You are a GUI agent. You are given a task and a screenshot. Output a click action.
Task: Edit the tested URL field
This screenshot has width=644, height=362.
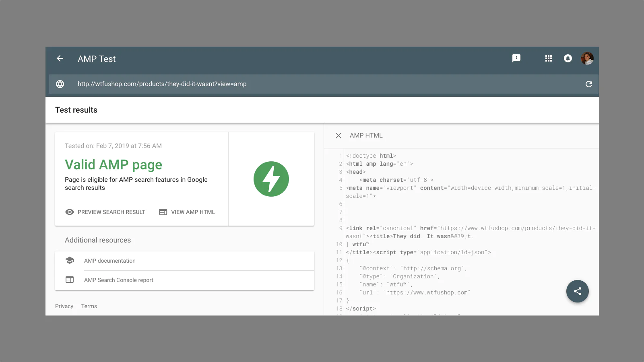[x=324, y=84]
